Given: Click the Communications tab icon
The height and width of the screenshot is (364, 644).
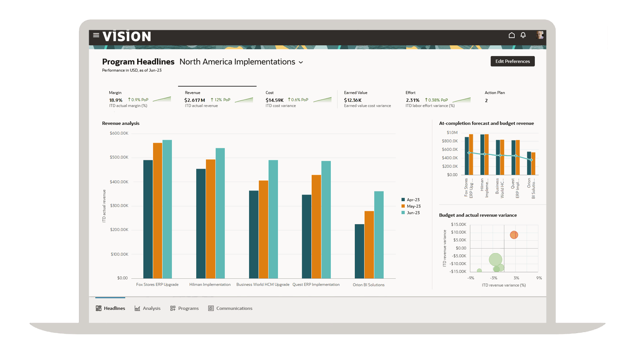Looking at the screenshot, I should click(x=211, y=308).
